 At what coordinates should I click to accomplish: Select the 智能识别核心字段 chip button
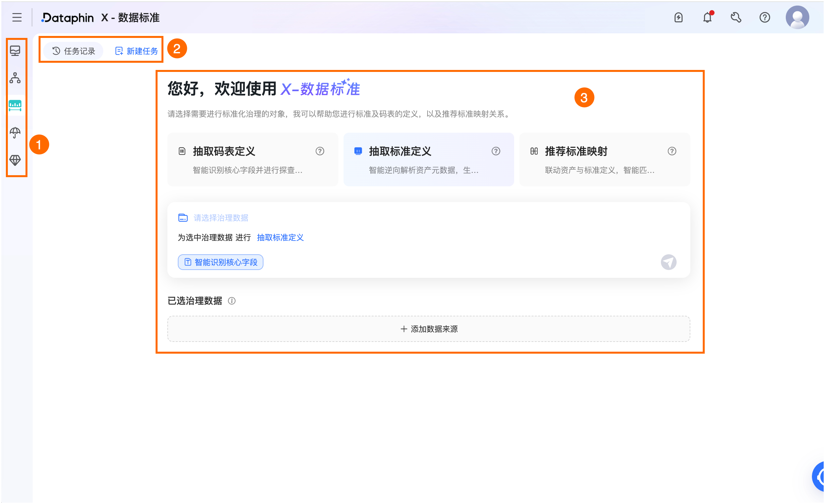220,262
